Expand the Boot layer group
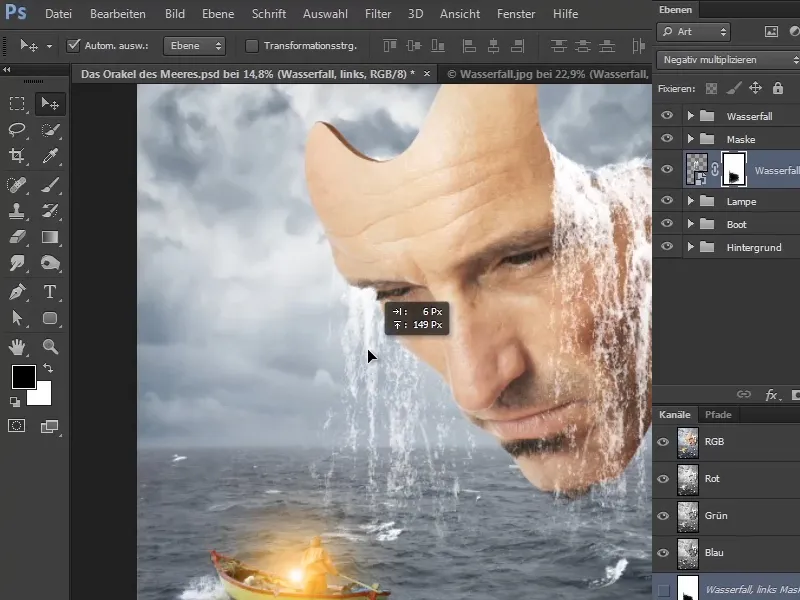 690,224
